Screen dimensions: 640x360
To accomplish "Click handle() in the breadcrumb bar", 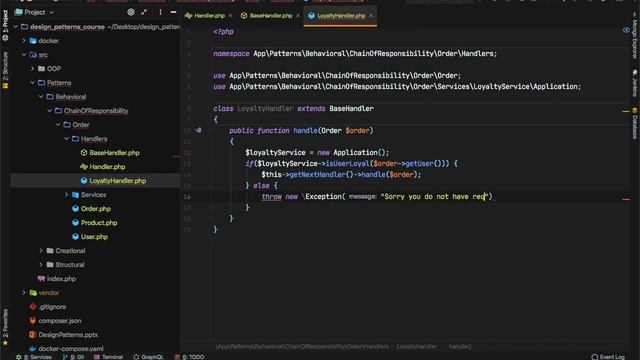I will pos(460,347).
